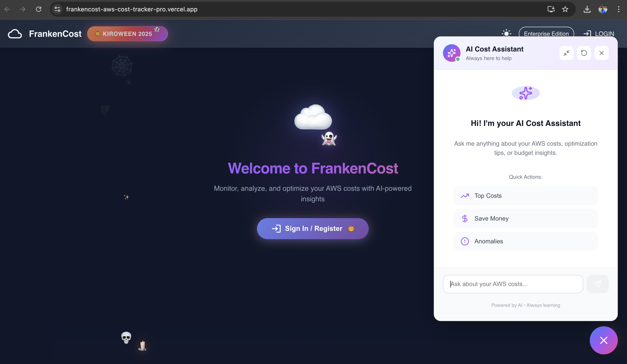627x364 pixels.
Task: Click the Enterprise Edition pill button
Action: click(x=546, y=34)
